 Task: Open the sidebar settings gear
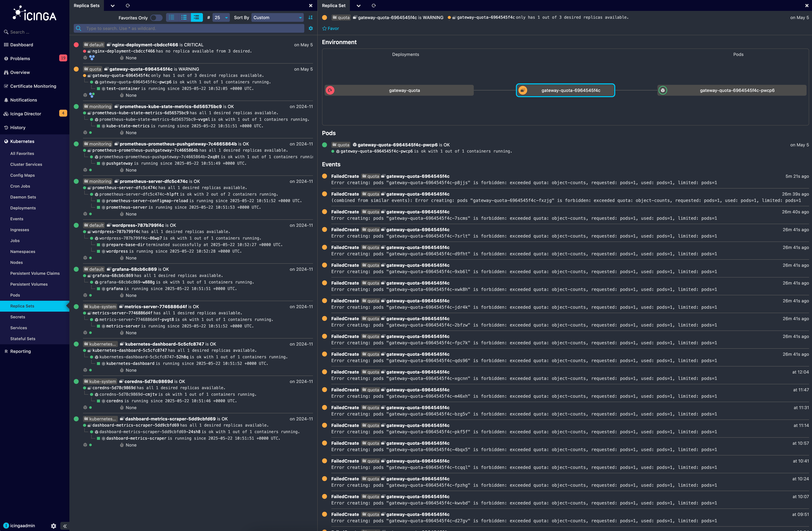coord(54,526)
